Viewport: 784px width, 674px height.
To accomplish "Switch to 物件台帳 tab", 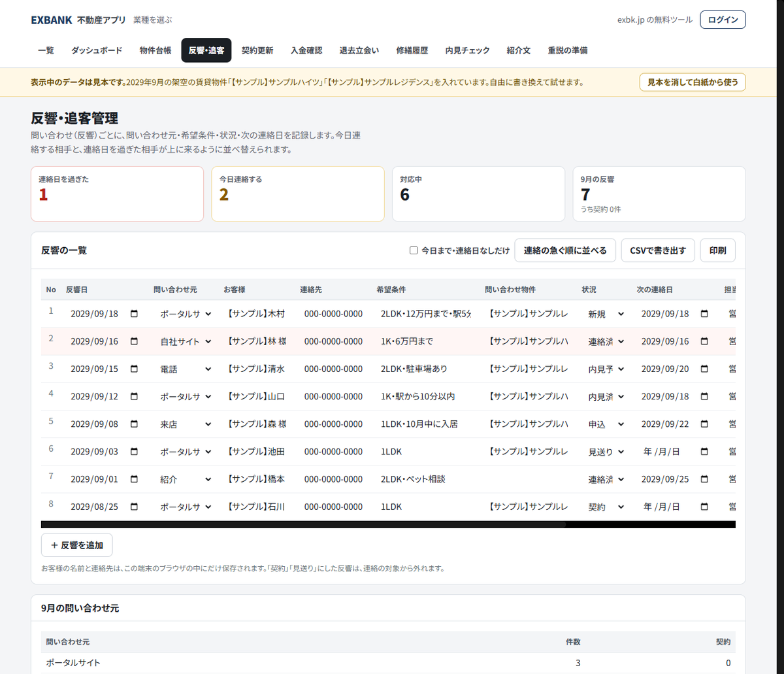I will 155,50.
